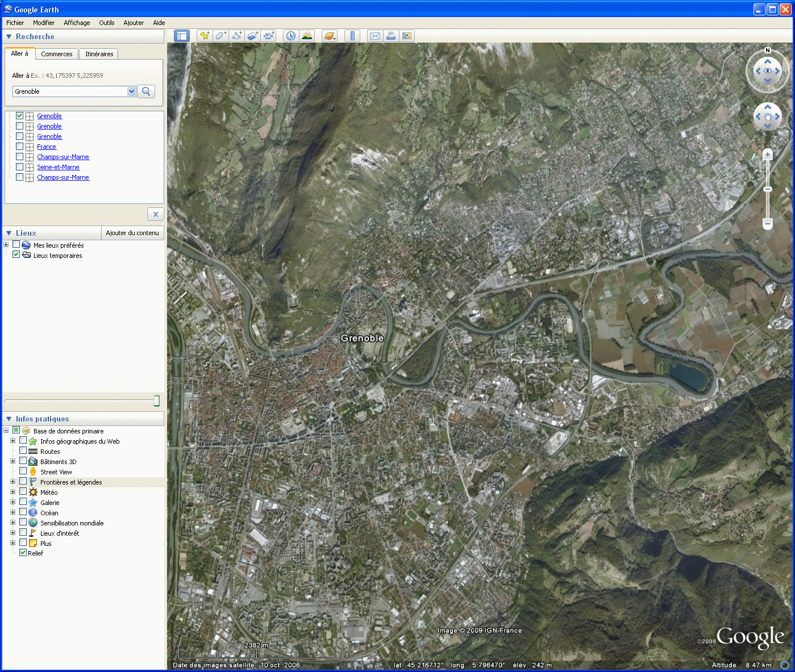Add a path from the toolbar

pos(236,36)
